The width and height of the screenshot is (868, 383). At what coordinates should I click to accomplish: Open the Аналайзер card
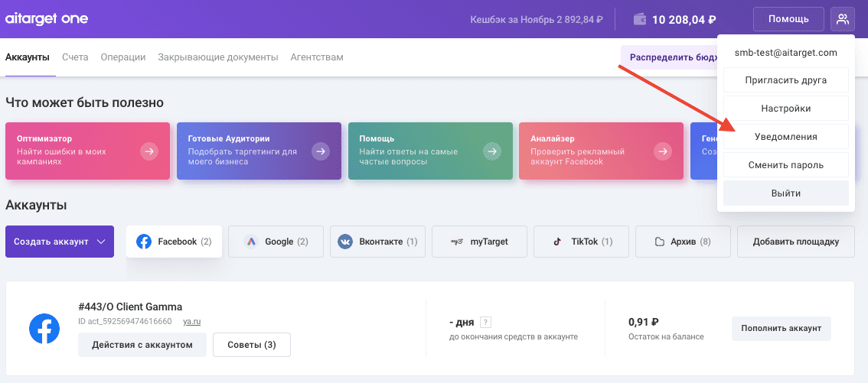click(601, 151)
